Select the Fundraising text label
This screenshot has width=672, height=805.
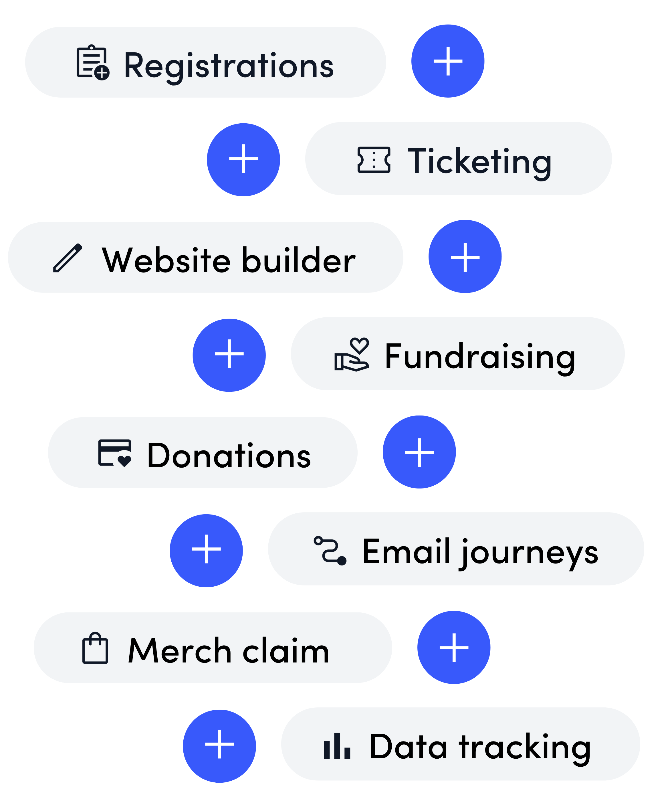point(480,357)
